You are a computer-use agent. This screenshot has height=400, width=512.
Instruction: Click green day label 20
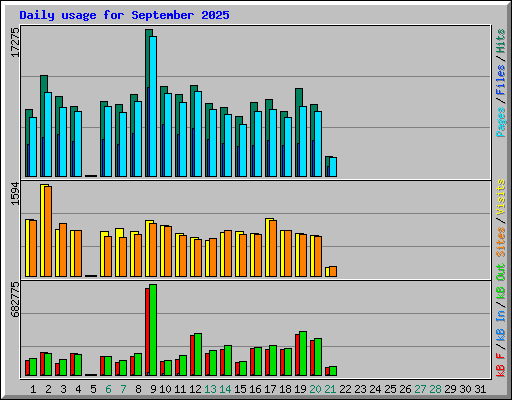pos(315,389)
